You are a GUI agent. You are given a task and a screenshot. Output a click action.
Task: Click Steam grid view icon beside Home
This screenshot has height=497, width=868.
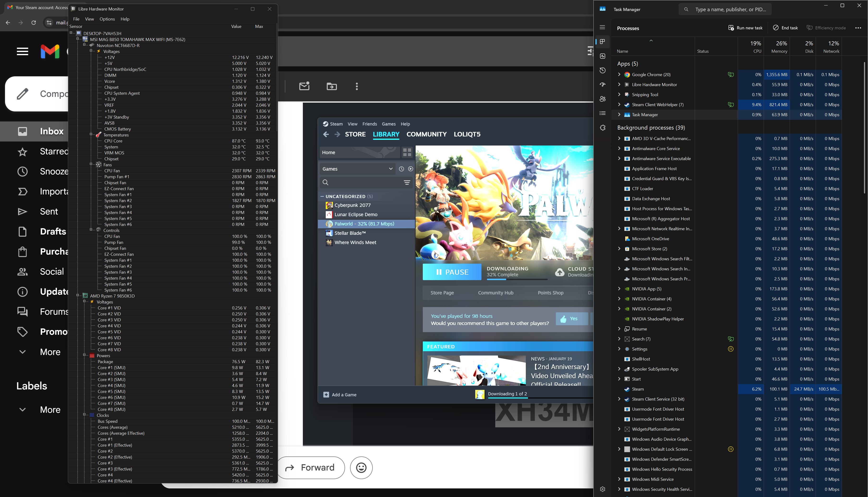407,152
